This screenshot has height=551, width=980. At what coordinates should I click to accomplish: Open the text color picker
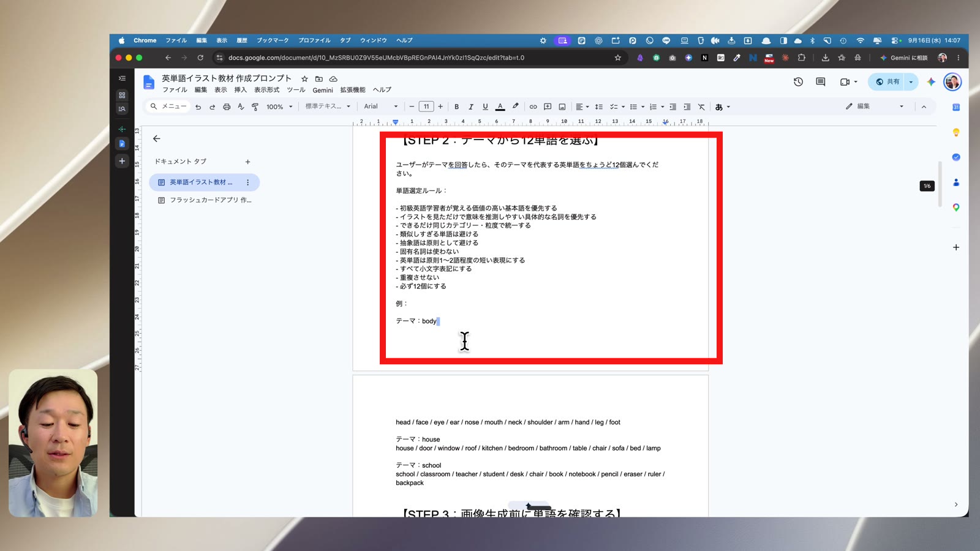click(x=500, y=107)
